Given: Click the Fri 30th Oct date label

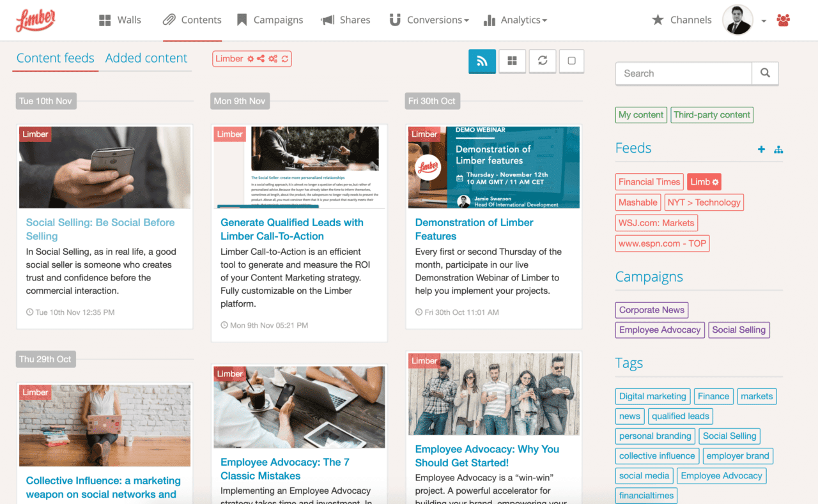Looking at the screenshot, I should 432,101.
